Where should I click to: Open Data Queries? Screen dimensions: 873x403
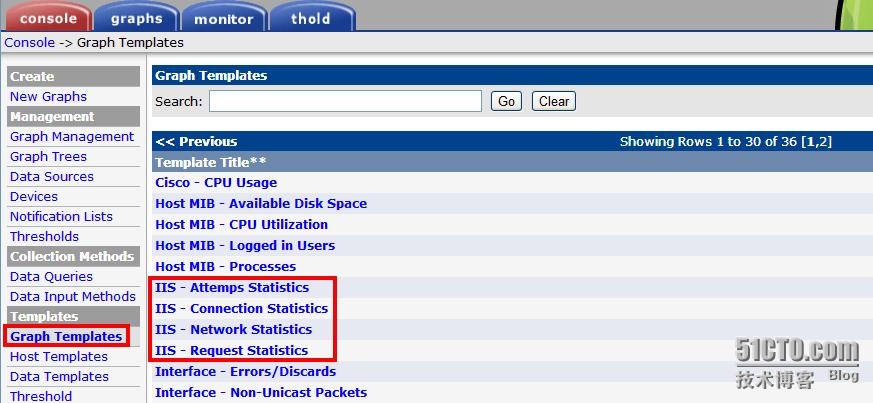(x=51, y=277)
